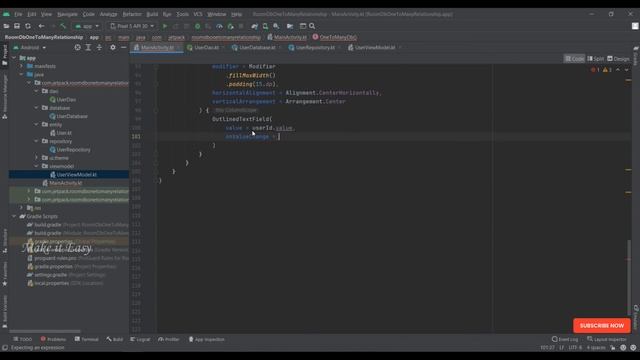The image size is (640, 360).
Task: Open the Favorites side tool window
Action: (4, 273)
